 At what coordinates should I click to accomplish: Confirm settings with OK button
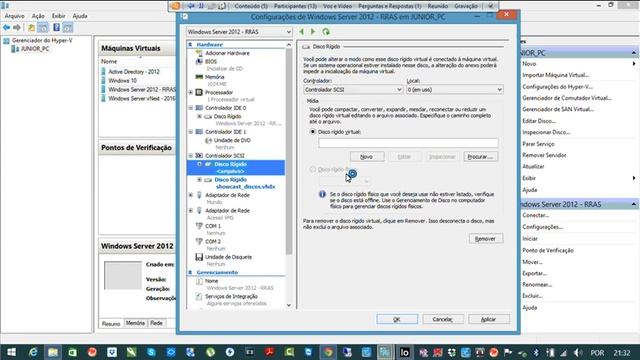pos(397,319)
